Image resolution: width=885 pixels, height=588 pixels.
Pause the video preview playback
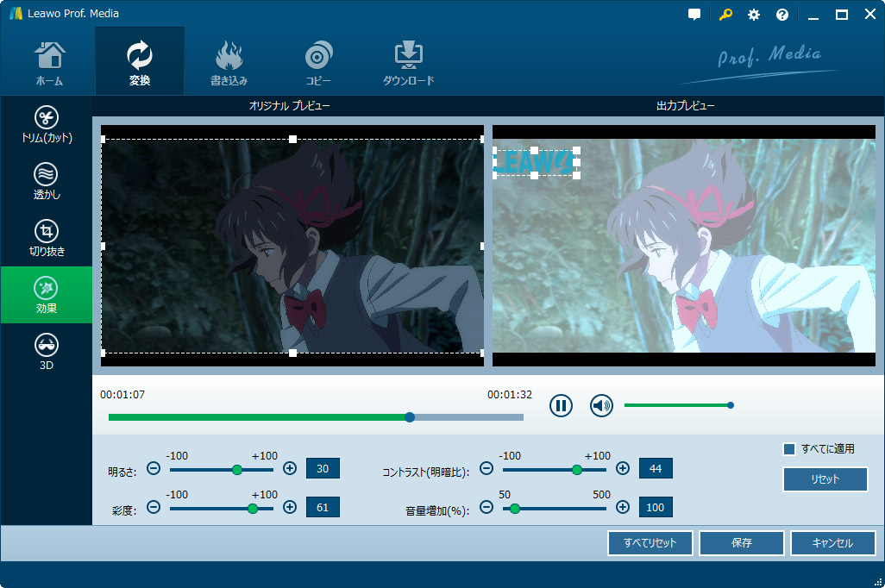tap(561, 405)
